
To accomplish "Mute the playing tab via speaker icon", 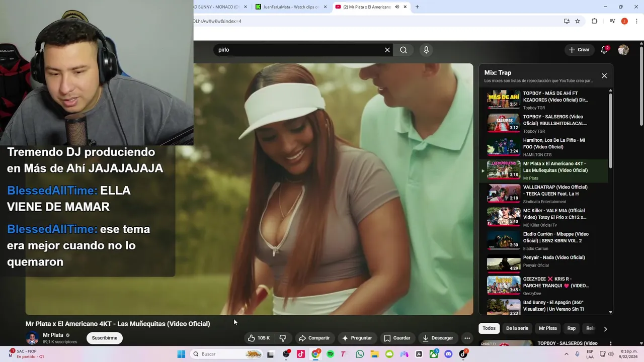I will (397, 7).
